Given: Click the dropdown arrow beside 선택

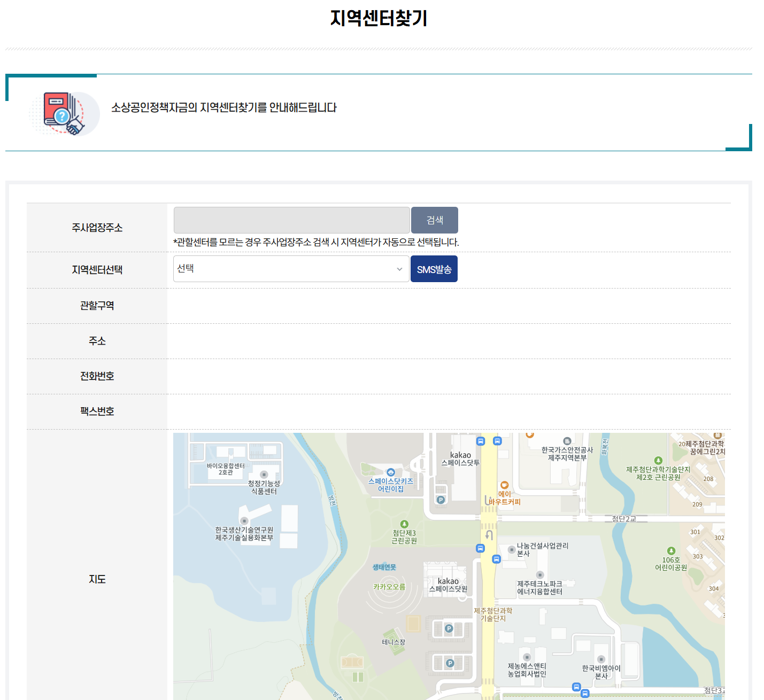Looking at the screenshot, I should tap(399, 269).
